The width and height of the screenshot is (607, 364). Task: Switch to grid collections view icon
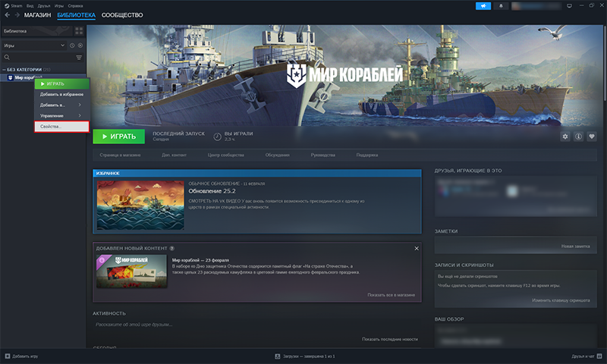tap(79, 31)
